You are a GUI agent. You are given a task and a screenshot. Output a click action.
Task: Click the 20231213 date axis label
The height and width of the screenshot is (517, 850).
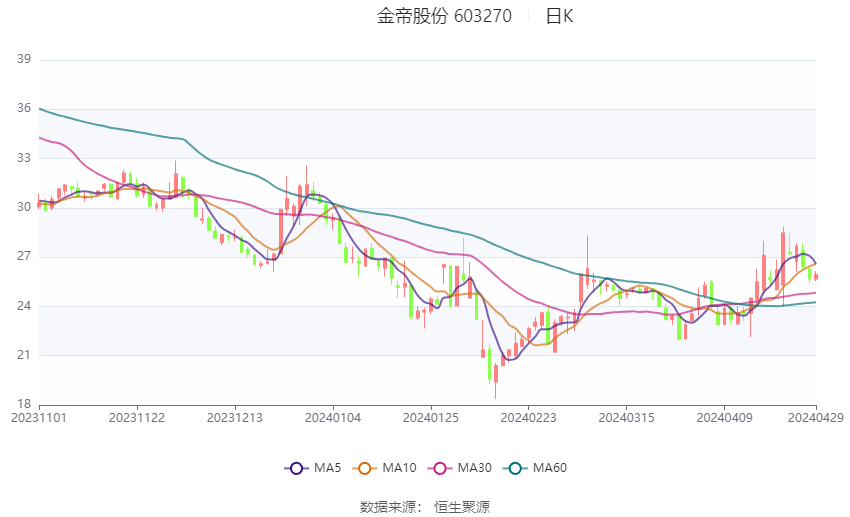[235, 417]
